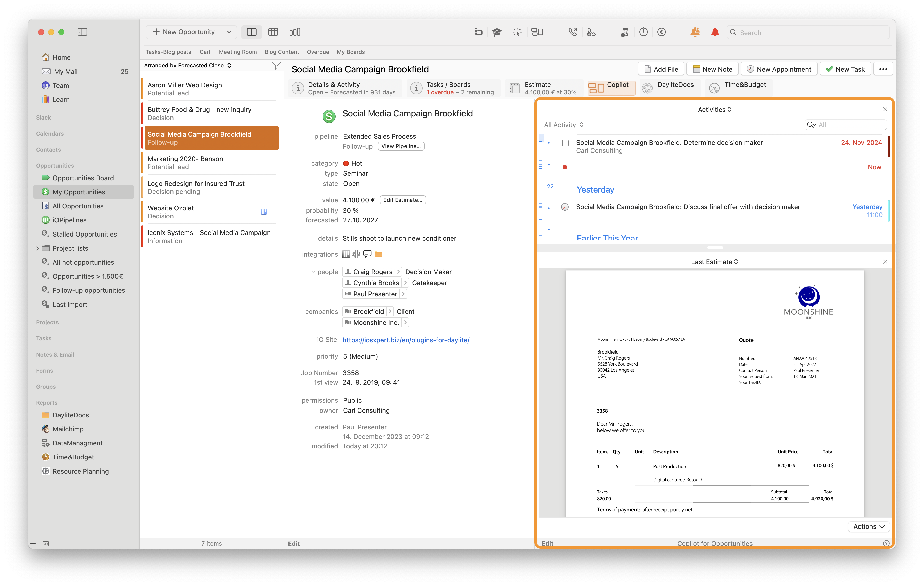The image size is (924, 586).
Task: Expand the Project lists folder
Action: 38,248
